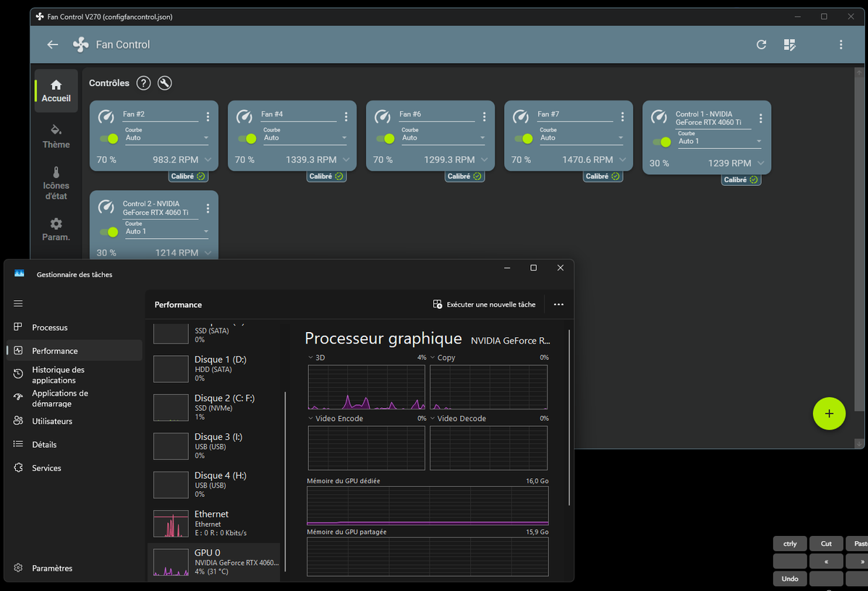Click the gauge icon on Fan #4 card

coord(244,116)
